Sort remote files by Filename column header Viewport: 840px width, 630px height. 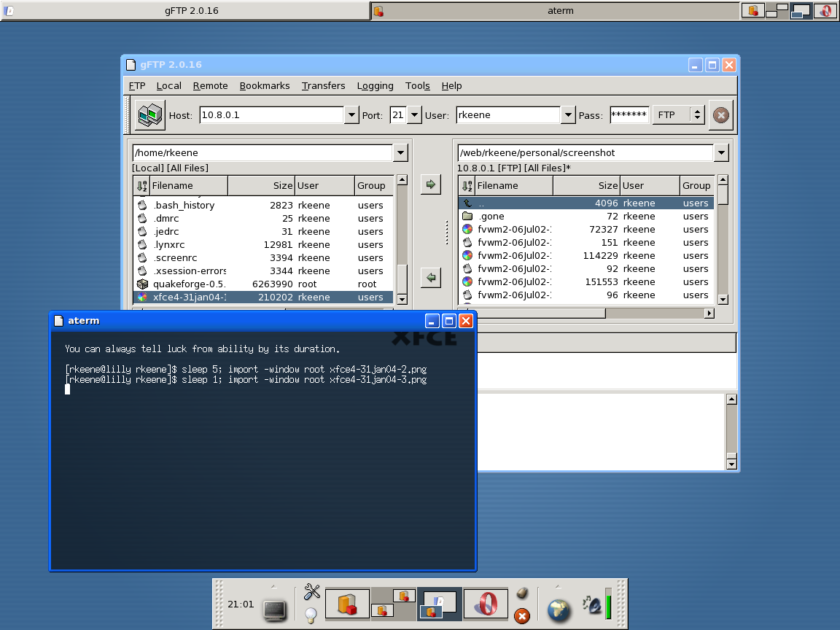(x=514, y=186)
